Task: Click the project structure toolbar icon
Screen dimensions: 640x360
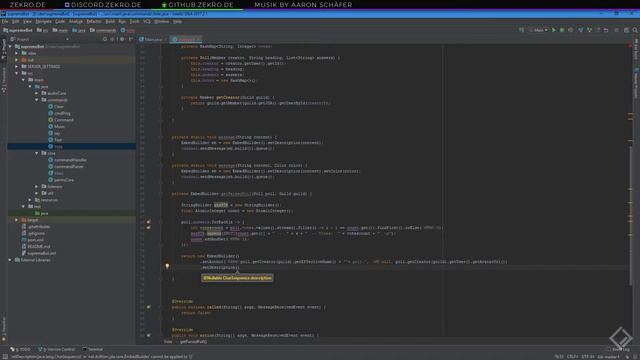Action: (x=626, y=30)
